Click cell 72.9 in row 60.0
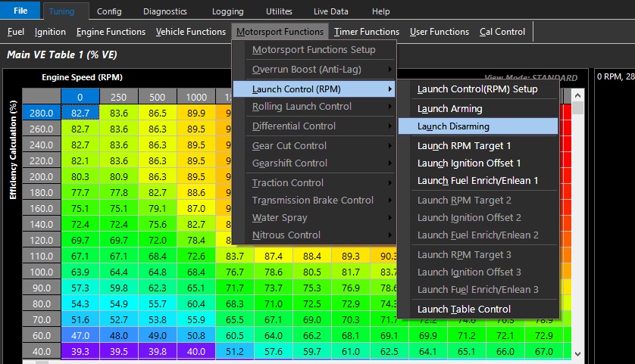The image size is (635, 364). pyautogui.click(x=544, y=336)
